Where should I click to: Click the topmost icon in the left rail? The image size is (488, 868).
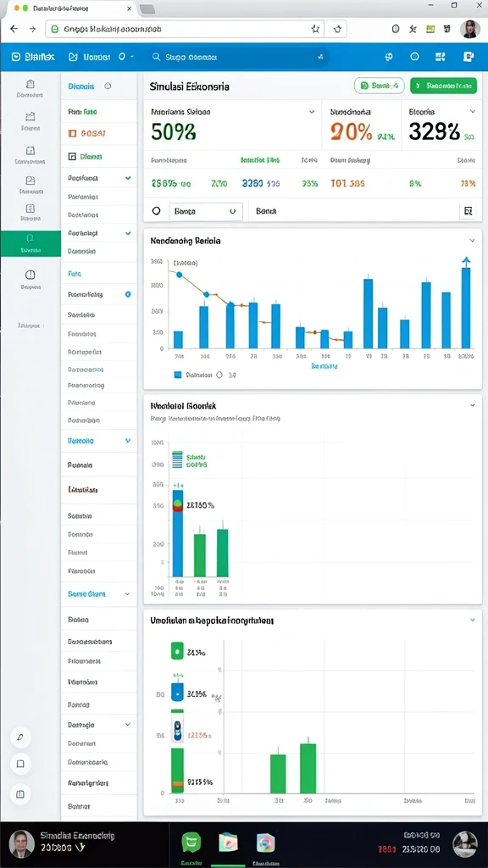(30, 84)
